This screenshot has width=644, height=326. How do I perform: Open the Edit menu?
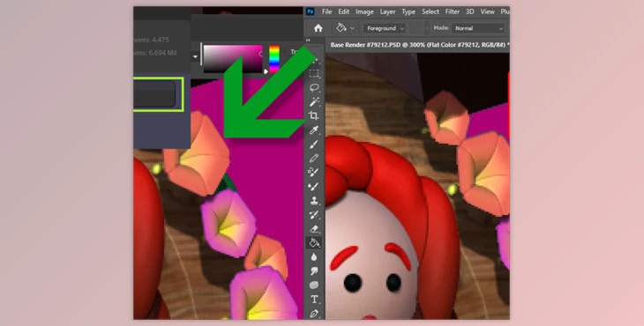click(x=344, y=11)
